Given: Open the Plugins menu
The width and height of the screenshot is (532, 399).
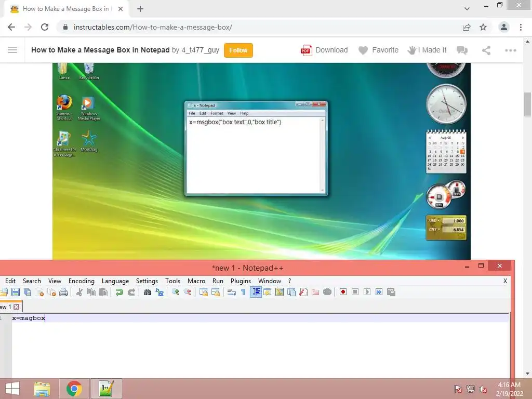Looking at the screenshot, I should (x=241, y=281).
